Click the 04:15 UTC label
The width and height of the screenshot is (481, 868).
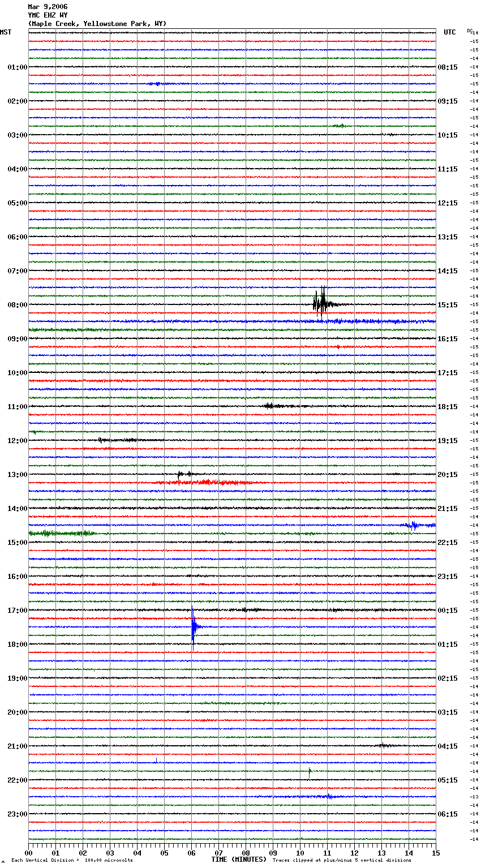[448, 746]
